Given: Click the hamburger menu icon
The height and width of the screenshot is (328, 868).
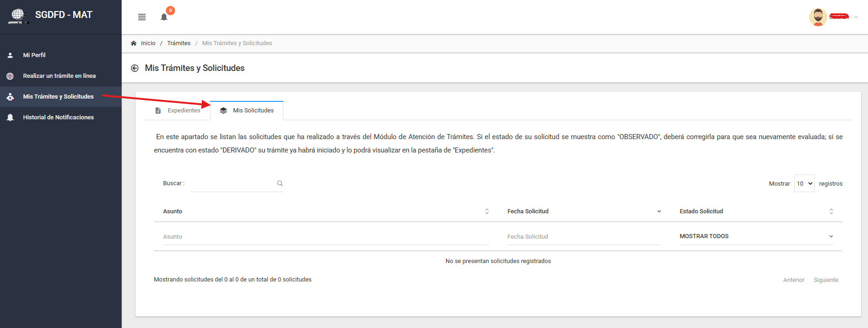Looking at the screenshot, I should [x=142, y=17].
